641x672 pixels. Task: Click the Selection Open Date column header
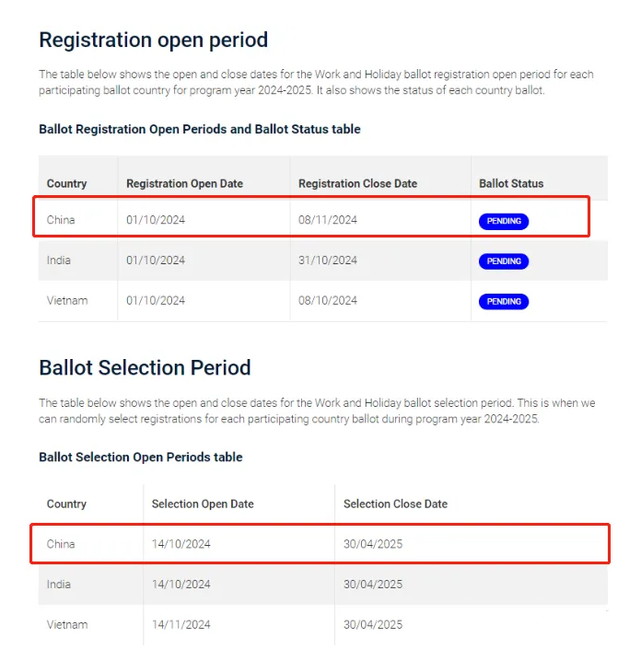point(203,504)
